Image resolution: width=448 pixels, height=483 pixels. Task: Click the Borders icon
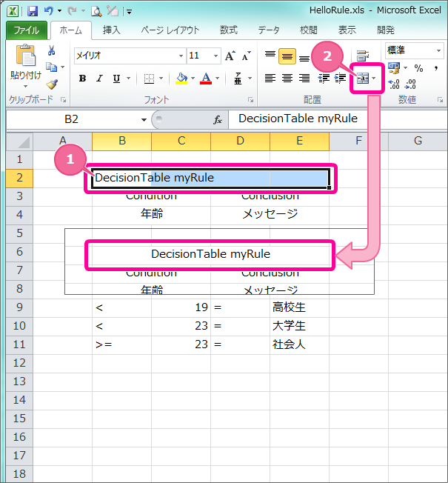click(x=149, y=79)
